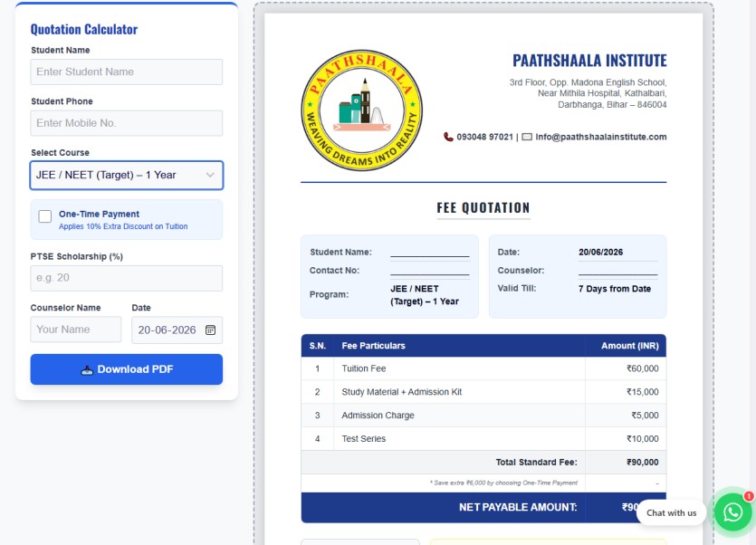Click the download icon on Download PDF
The image size is (756, 545).
click(x=87, y=370)
